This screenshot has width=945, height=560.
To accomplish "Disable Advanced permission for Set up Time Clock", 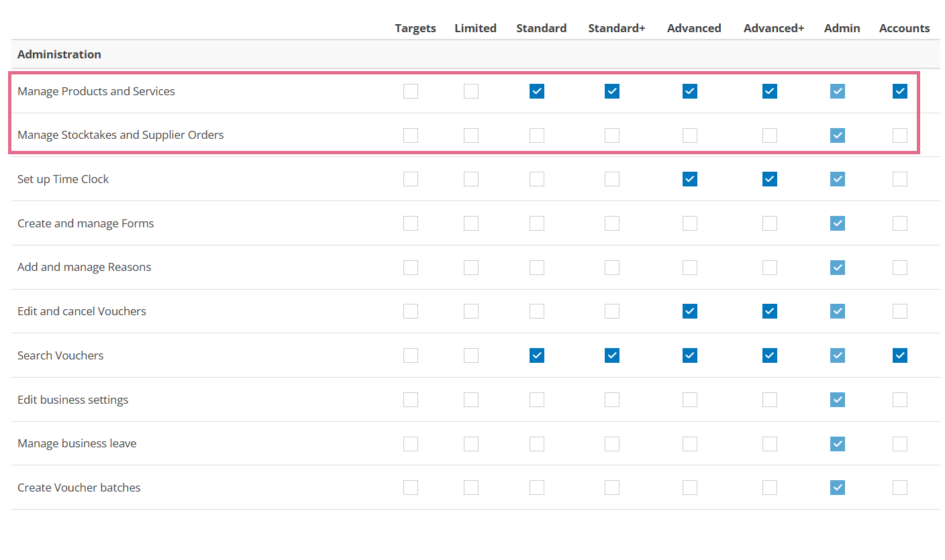I will pyautogui.click(x=689, y=179).
